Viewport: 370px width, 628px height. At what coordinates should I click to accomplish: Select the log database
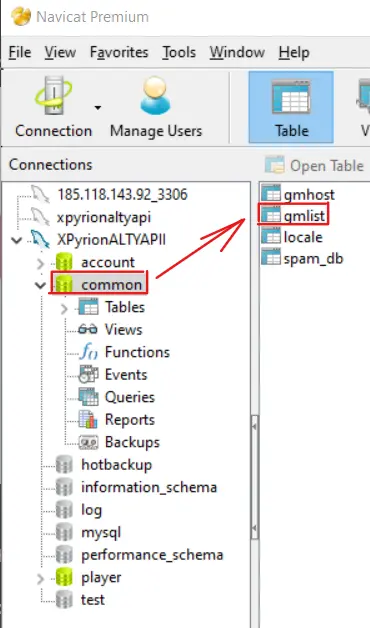click(91, 510)
